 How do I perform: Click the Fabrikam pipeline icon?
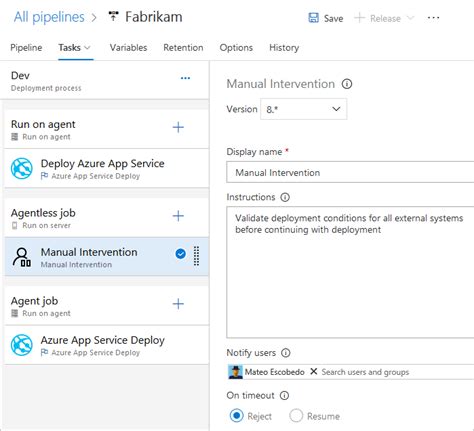114,16
